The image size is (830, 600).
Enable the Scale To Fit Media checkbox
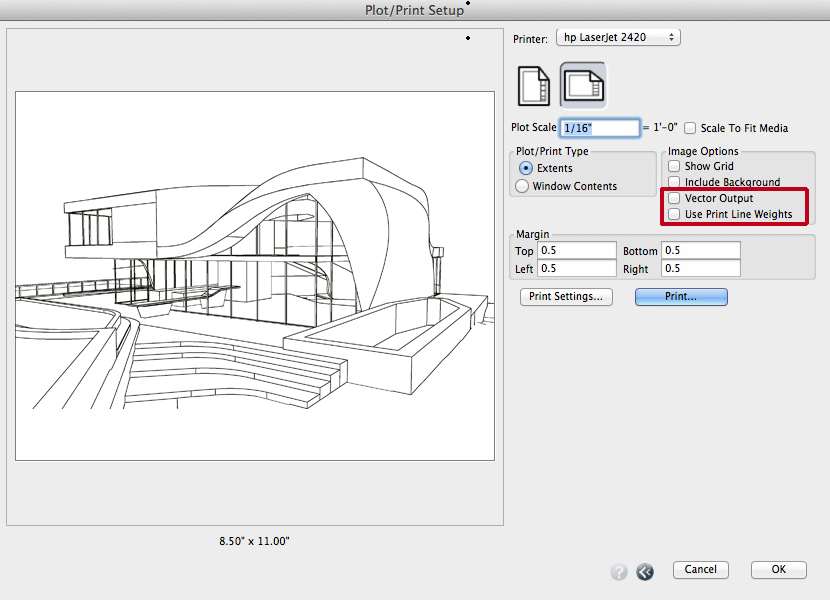point(689,127)
